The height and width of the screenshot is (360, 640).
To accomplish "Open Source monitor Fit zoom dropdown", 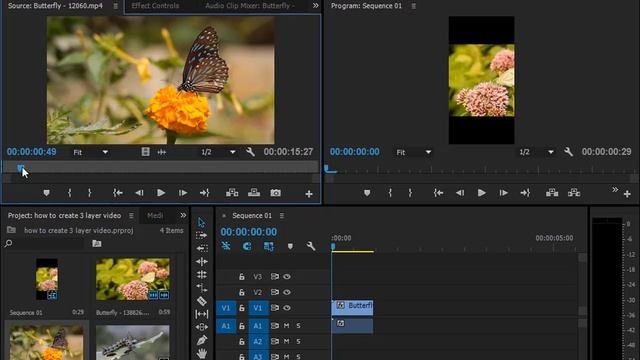I will tap(90, 152).
